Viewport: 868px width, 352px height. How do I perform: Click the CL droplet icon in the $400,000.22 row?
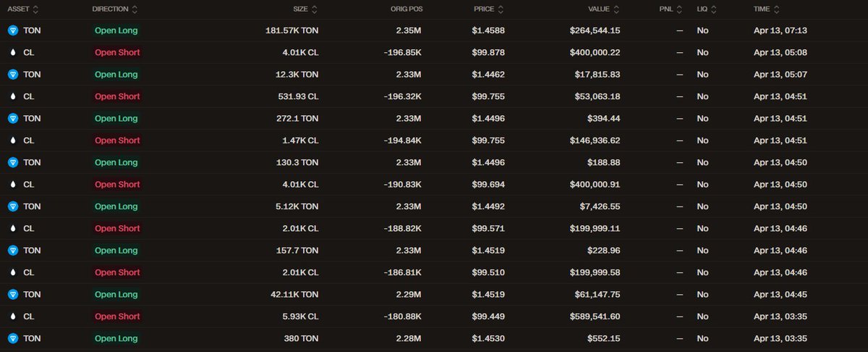point(12,53)
